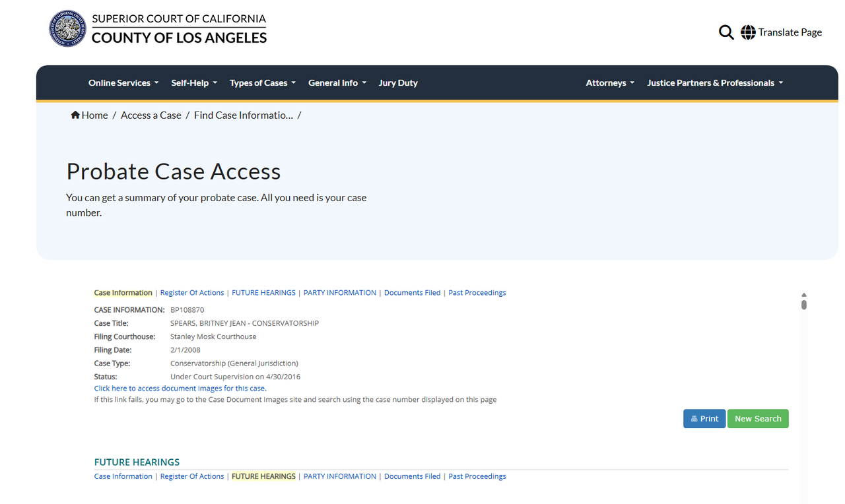Jump to PARTY INFORMATION from top links

coord(340,293)
